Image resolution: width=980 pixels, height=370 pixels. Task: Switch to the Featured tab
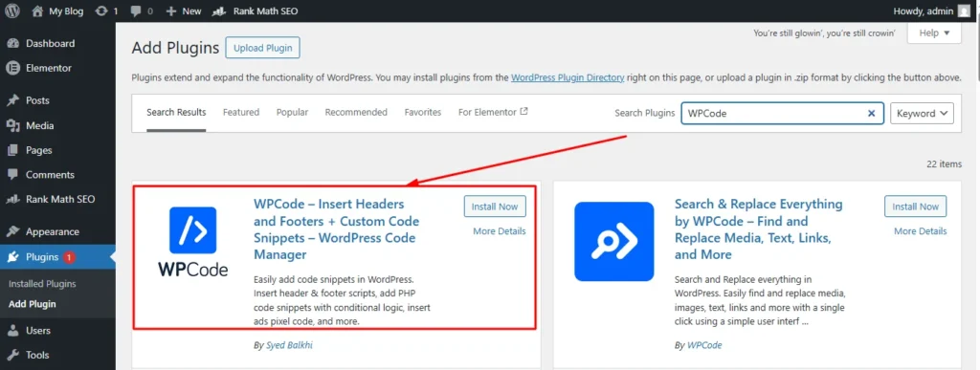coord(241,112)
